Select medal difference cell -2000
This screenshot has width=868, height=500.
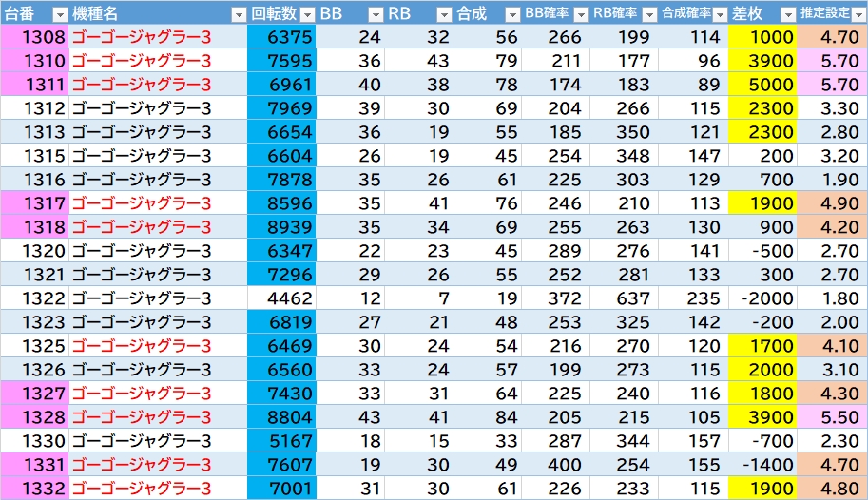tap(762, 298)
